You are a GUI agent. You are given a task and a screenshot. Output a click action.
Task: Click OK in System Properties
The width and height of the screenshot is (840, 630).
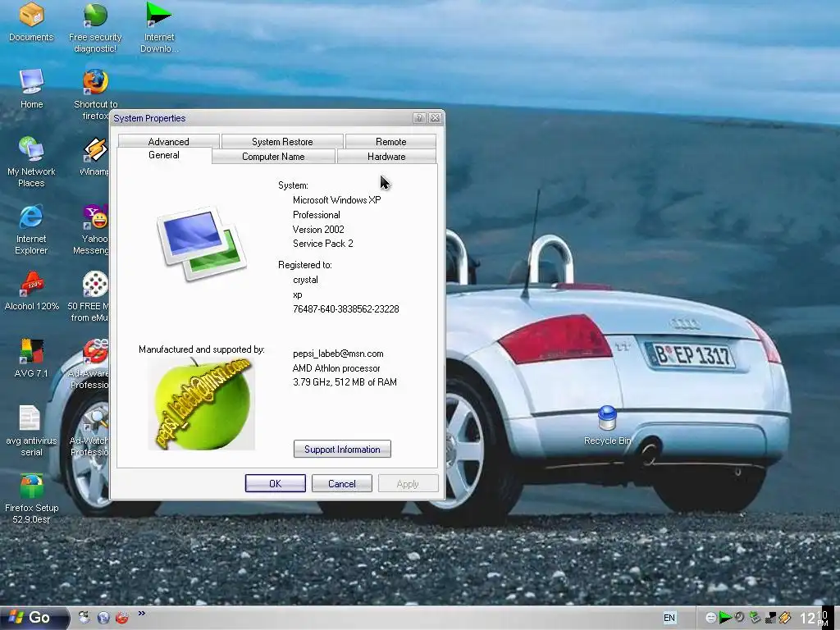pyautogui.click(x=276, y=483)
